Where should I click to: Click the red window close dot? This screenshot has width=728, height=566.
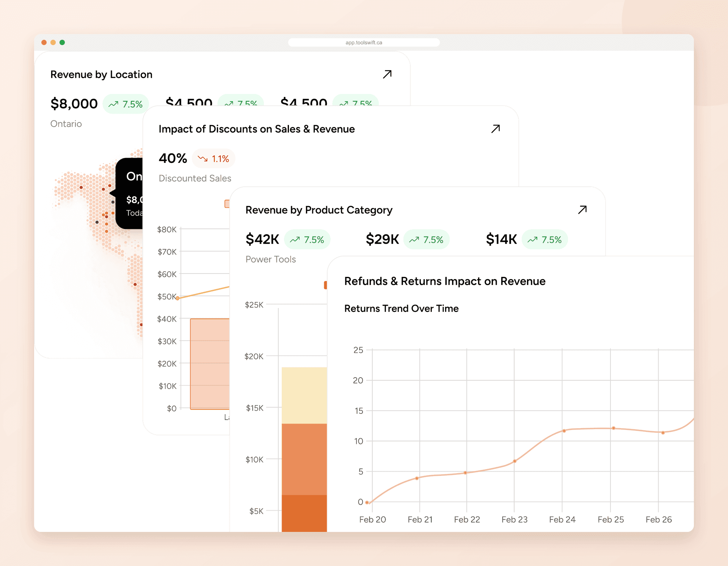44,42
